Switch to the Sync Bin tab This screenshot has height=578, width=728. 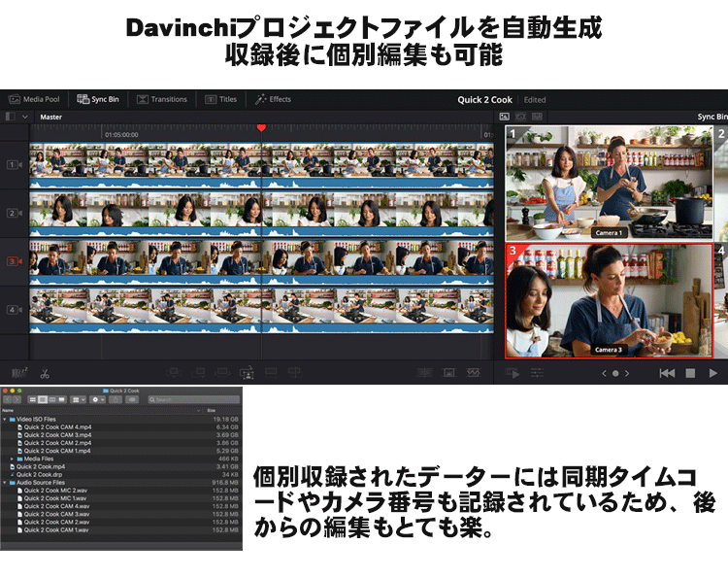click(98, 99)
